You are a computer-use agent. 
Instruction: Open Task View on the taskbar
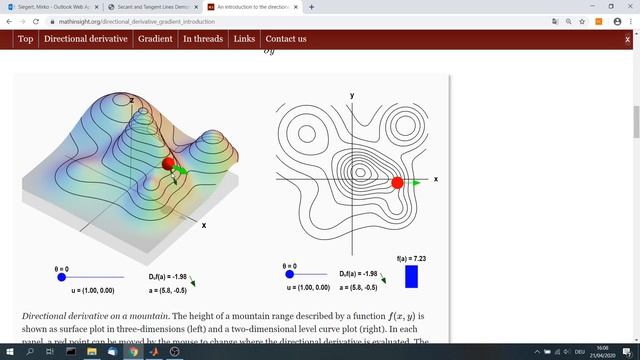50,351
